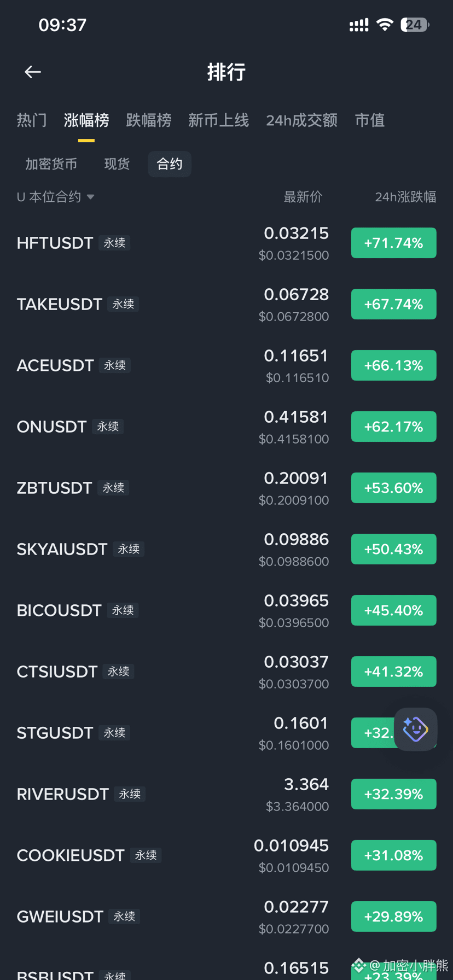Open the RIVERUSDT contract row
The width and height of the screenshot is (453, 980).
(226, 794)
